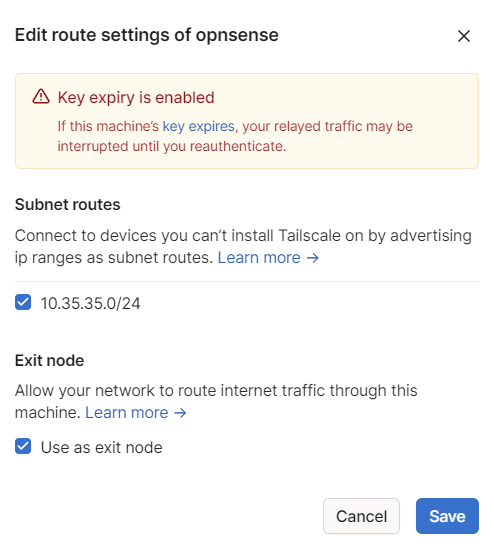494x554 pixels.
Task: Click the Key expiry is enabled heading
Action: click(x=136, y=98)
